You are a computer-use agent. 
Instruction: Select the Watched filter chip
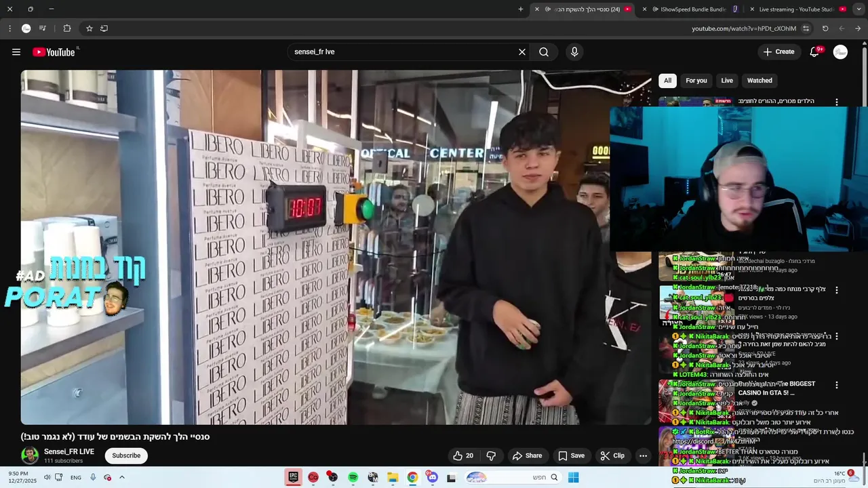(759, 81)
